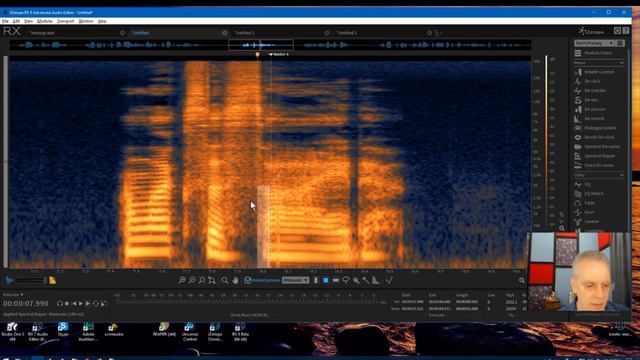
Task: Click the Zoom In magnifier icon
Action: coord(182,280)
